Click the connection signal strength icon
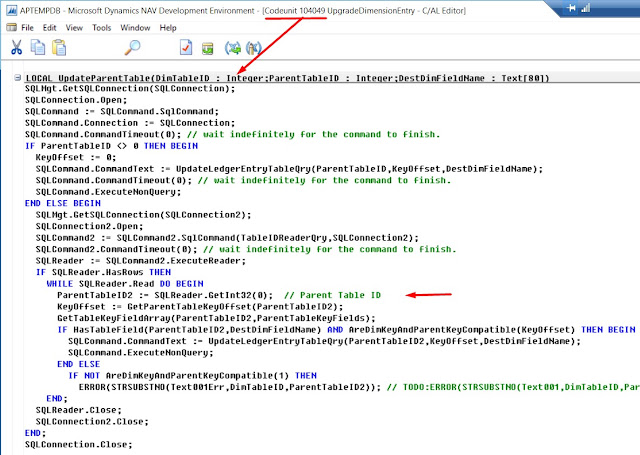 [x=586, y=8]
